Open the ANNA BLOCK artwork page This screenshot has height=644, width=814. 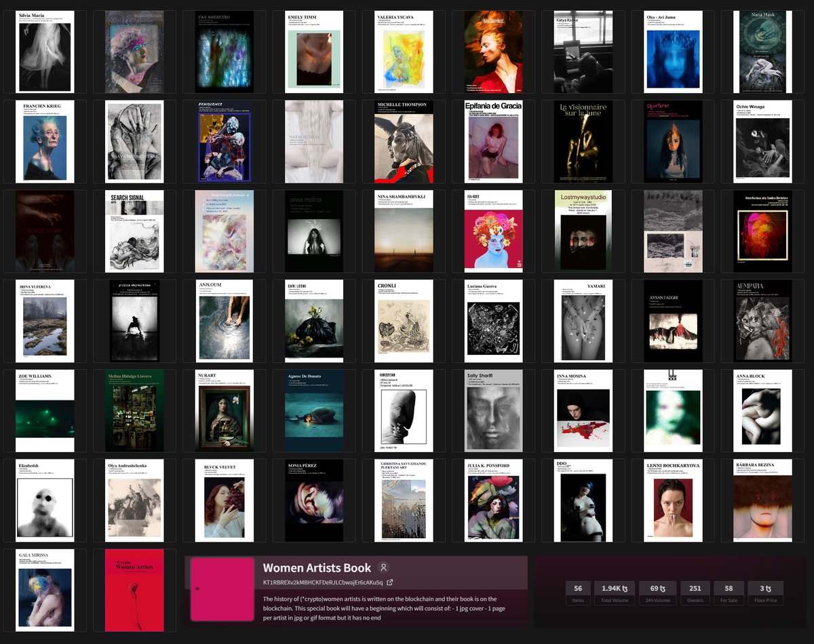pos(763,411)
